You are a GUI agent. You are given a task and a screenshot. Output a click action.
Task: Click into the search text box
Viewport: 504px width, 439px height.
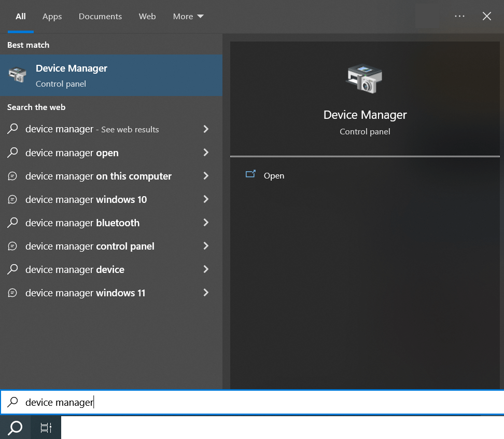click(x=259, y=402)
